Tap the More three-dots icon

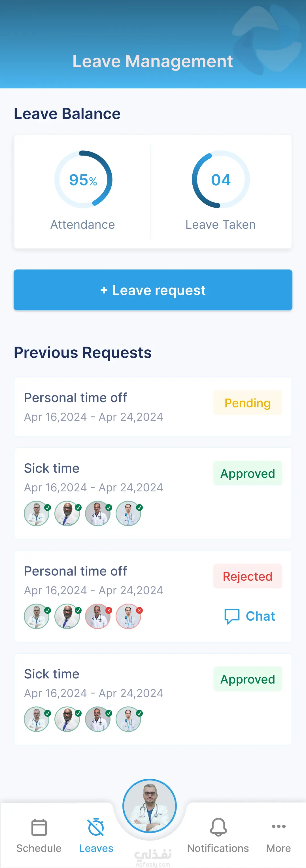click(x=278, y=826)
